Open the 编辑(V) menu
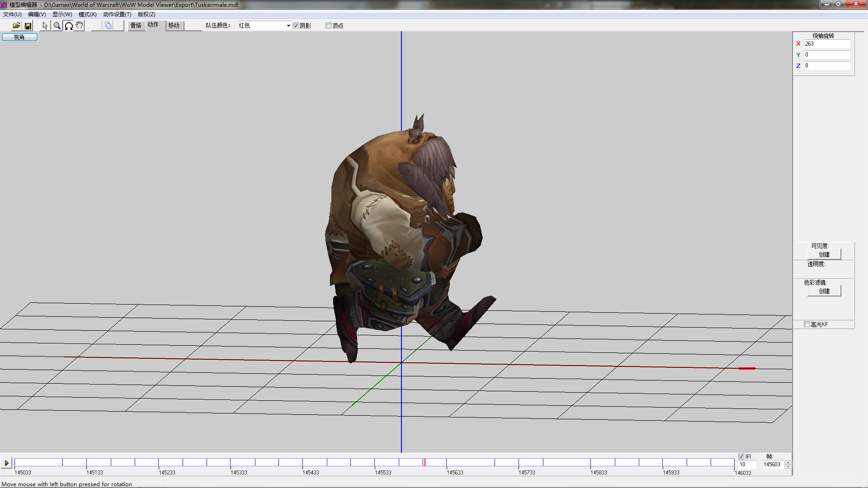Viewport: 868px width, 488px height. tap(37, 14)
